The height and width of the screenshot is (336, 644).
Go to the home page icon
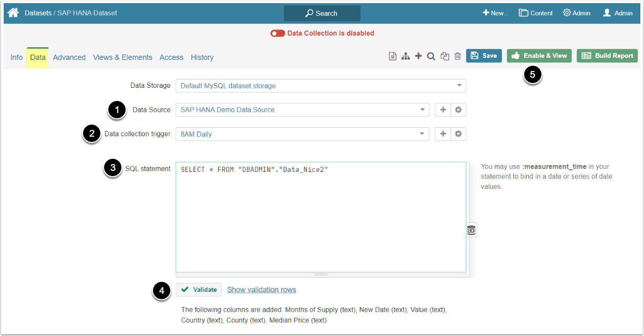(13, 13)
